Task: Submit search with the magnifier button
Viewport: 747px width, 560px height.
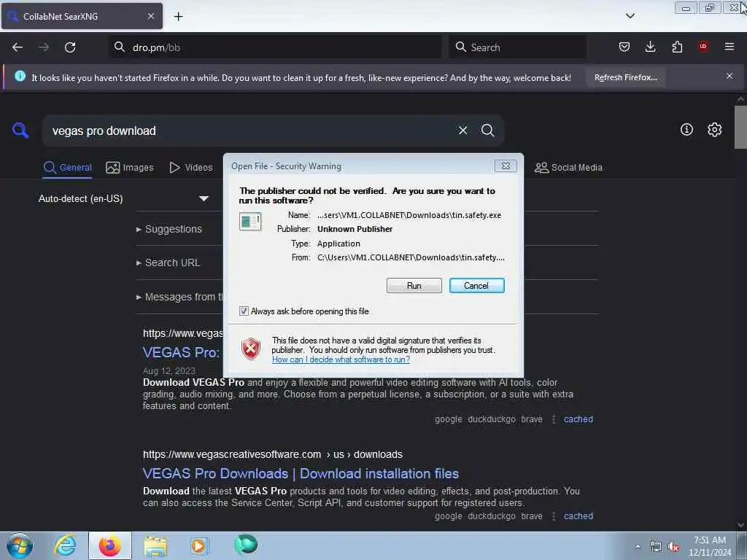Action: click(487, 131)
